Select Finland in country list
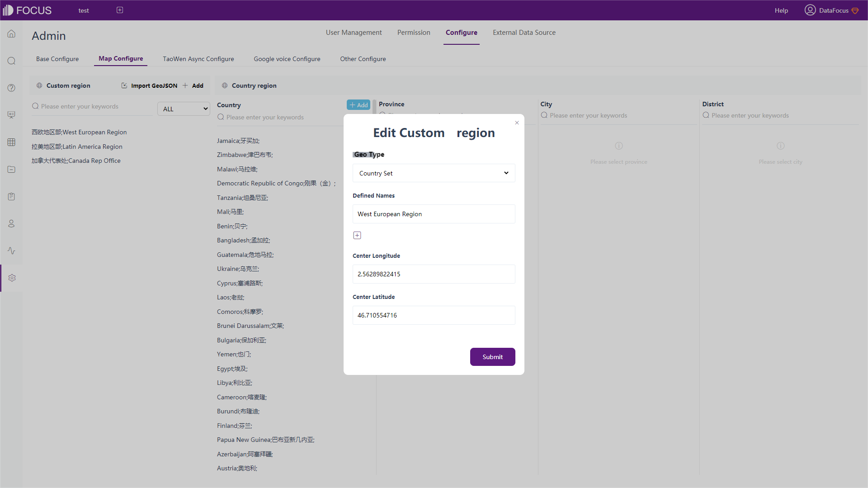Image resolution: width=868 pixels, height=488 pixels. 235,426
